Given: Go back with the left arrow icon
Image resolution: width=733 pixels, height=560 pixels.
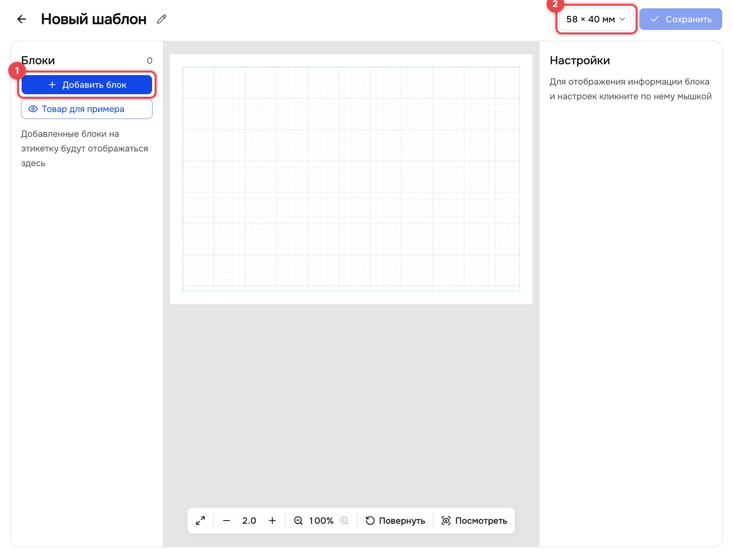Looking at the screenshot, I should click(x=21, y=19).
